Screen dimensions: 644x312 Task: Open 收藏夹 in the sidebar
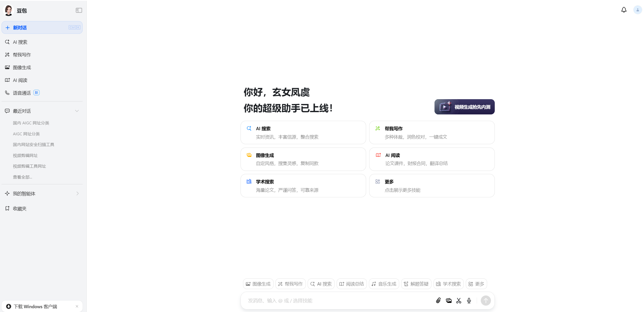[42, 209]
